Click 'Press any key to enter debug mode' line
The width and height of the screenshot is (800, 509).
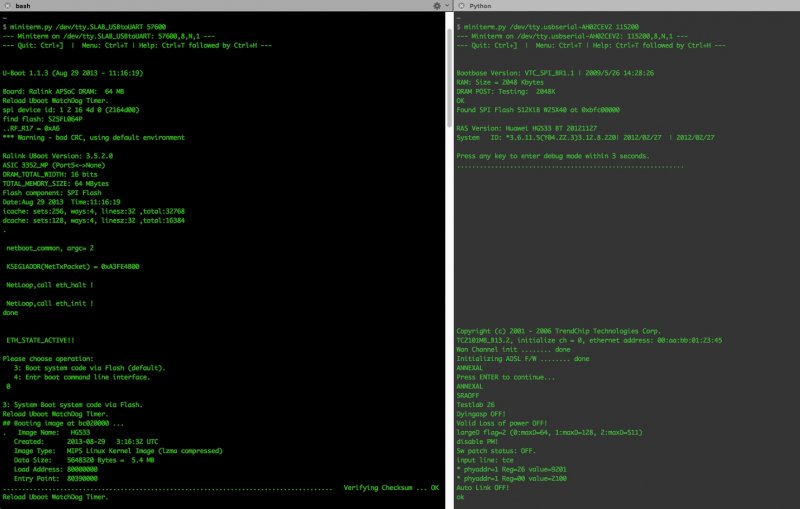click(553, 156)
